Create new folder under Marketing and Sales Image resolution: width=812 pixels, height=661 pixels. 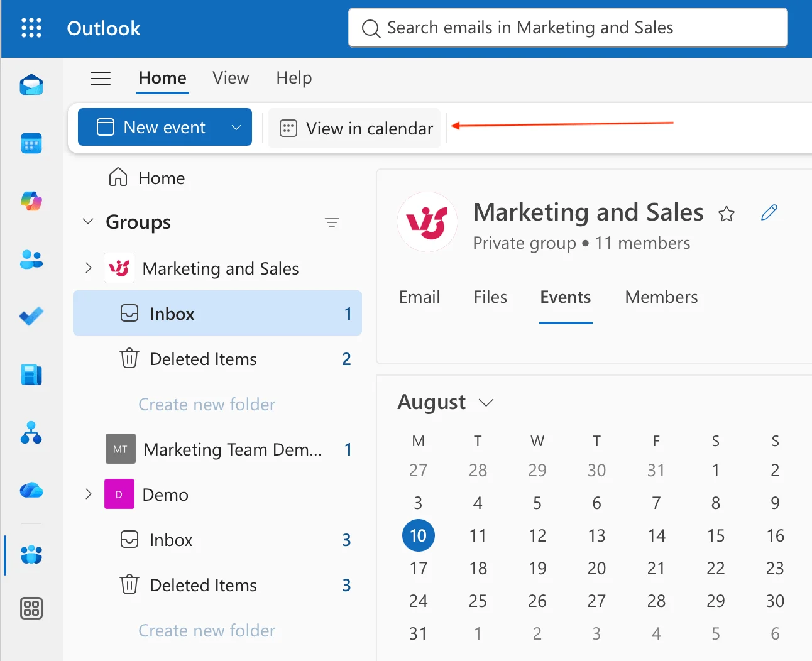click(x=207, y=404)
